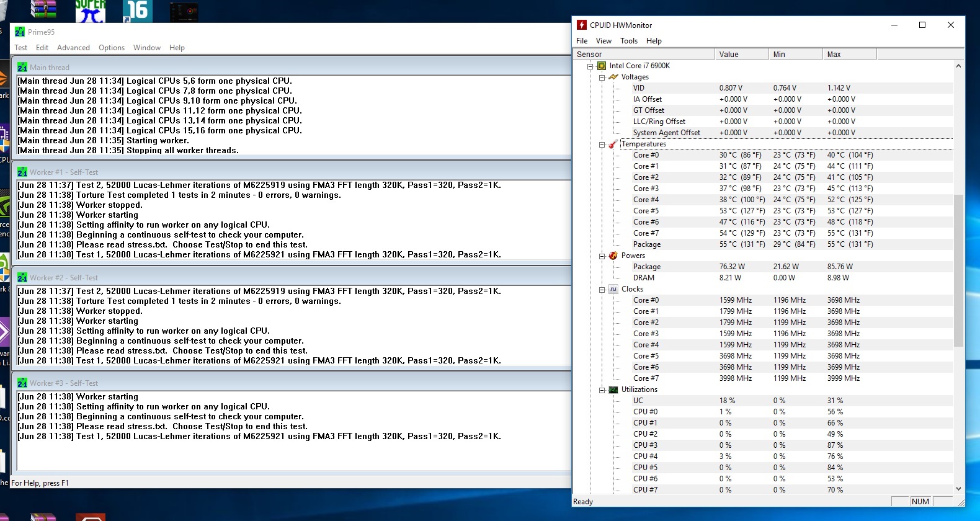980x521 pixels.
Task: Open the Advanced menu in Prime95
Action: click(73, 48)
